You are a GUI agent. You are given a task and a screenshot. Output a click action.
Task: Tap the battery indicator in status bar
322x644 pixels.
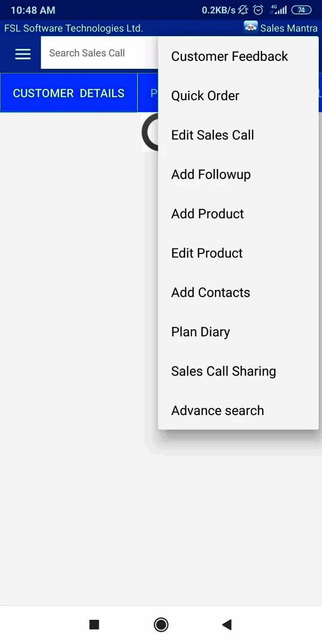[x=301, y=10]
